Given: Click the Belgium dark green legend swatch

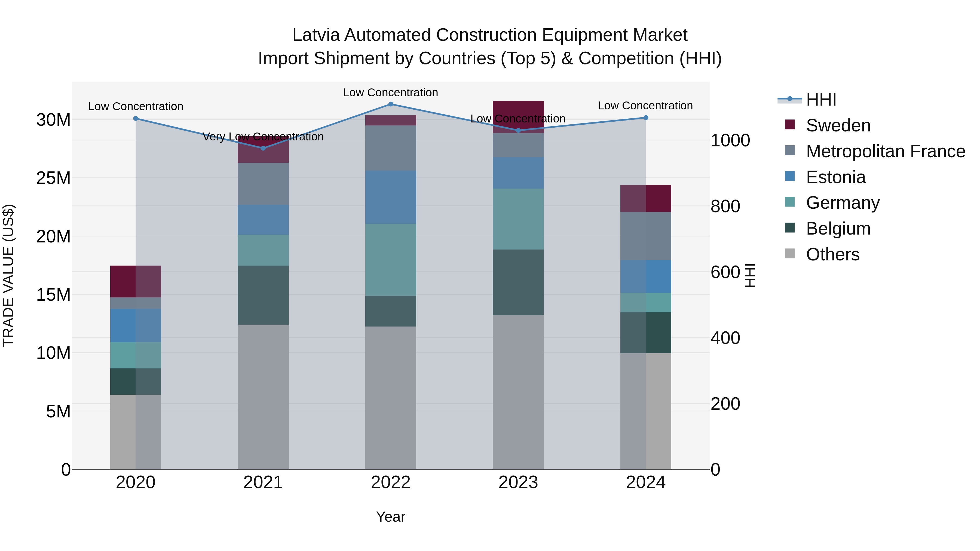Looking at the screenshot, I should coord(790,228).
